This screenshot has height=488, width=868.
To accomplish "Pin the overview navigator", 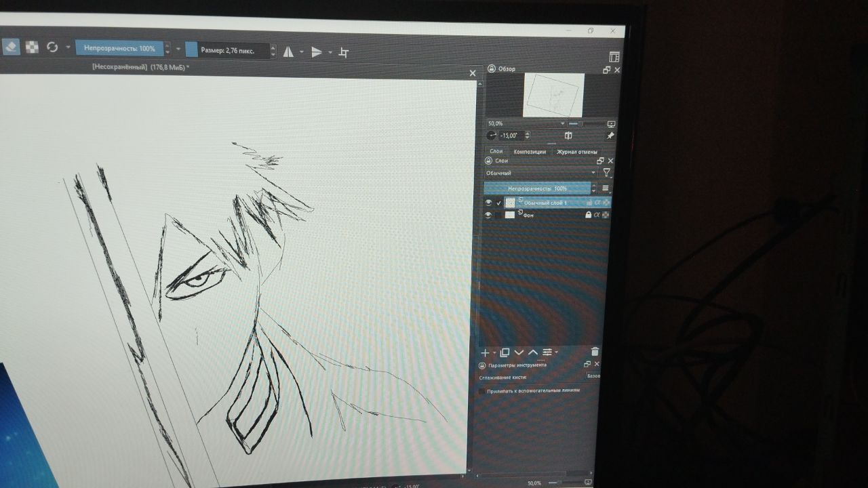I will pos(610,136).
